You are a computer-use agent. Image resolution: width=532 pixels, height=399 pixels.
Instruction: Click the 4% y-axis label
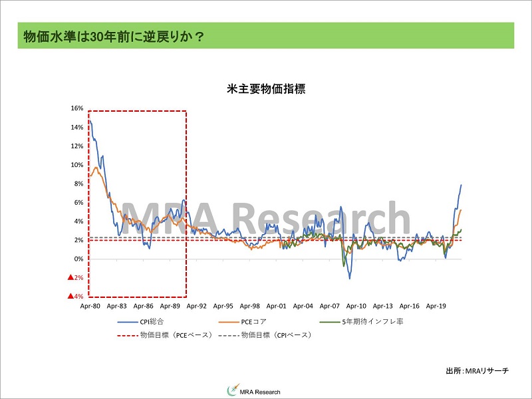[x=78, y=221]
